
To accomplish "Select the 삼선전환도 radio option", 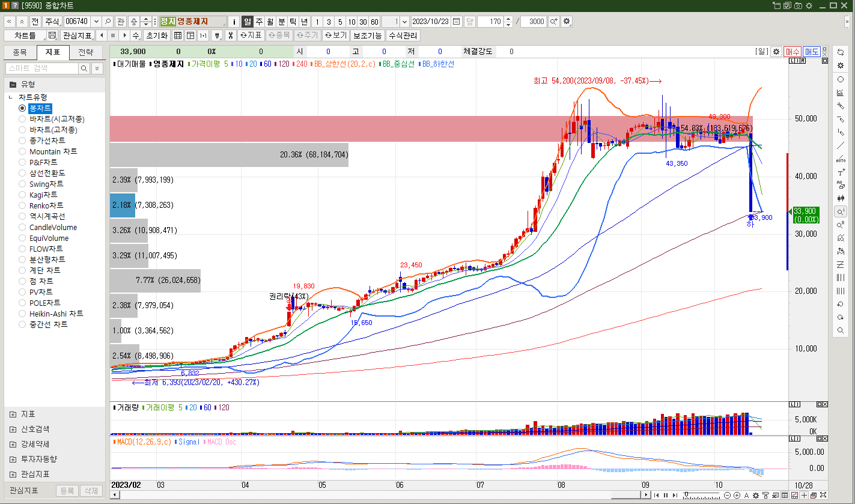I will (x=22, y=173).
